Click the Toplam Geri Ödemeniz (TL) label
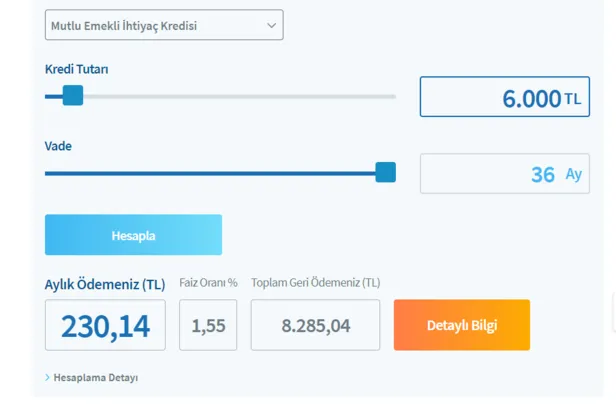This screenshot has width=616, height=407. [x=315, y=283]
